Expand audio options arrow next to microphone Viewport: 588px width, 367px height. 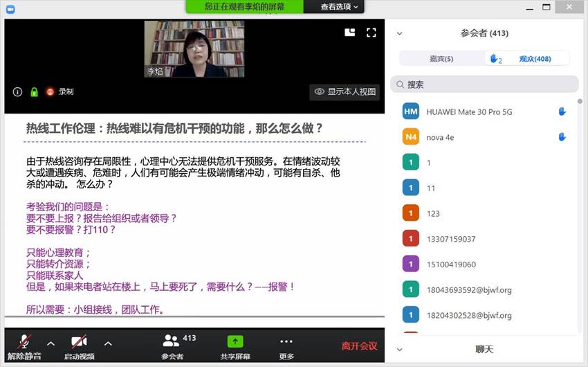click(x=51, y=343)
